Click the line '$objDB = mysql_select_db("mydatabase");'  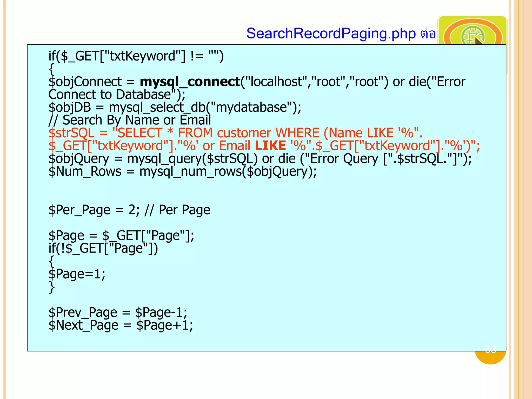pos(175,108)
